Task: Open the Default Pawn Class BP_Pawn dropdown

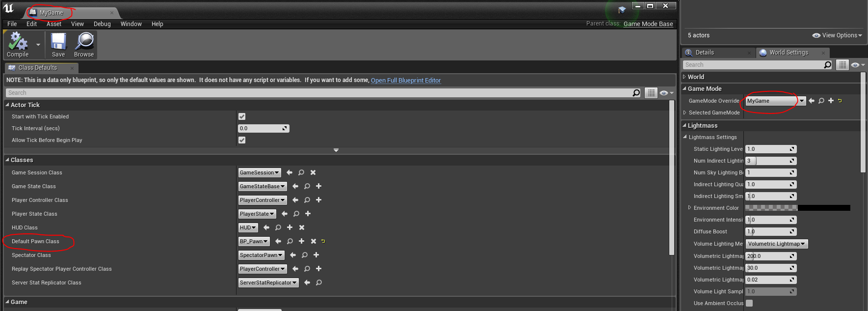Action: (x=254, y=241)
